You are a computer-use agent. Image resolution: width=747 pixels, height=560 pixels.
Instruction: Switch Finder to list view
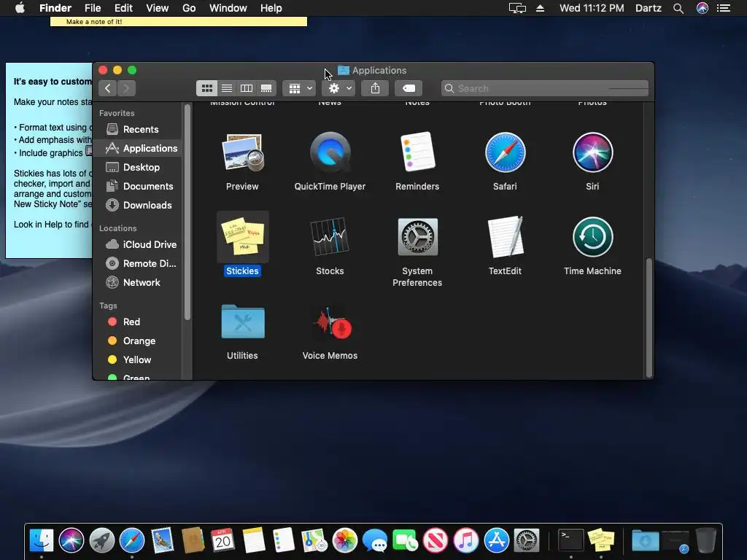click(227, 88)
